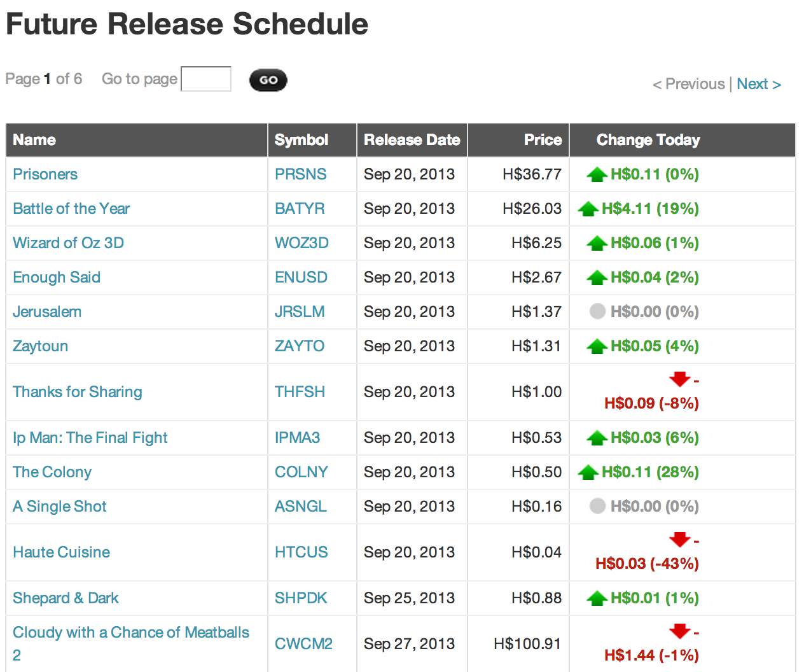
Task: Click the green up arrow for The Colony
Action: [587, 472]
